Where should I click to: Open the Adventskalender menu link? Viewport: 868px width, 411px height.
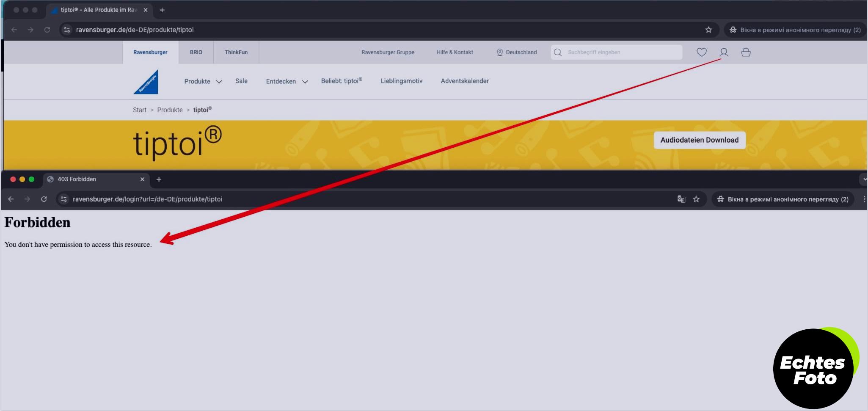(465, 81)
